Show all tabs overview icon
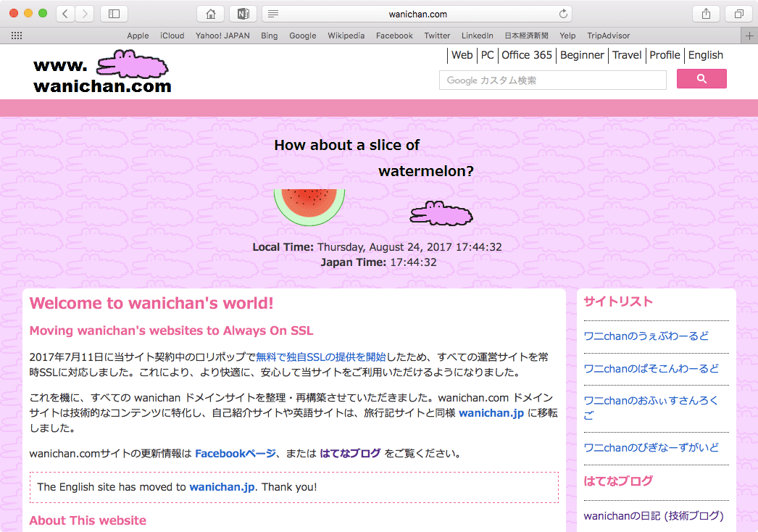Image resolution: width=758 pixels, height=532 pixels. coord(738,14)
